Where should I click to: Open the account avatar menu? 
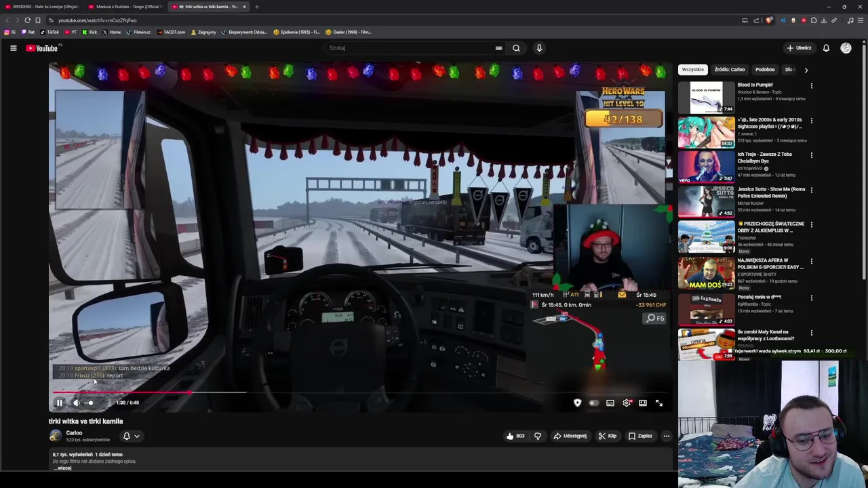tap(846, 48)
